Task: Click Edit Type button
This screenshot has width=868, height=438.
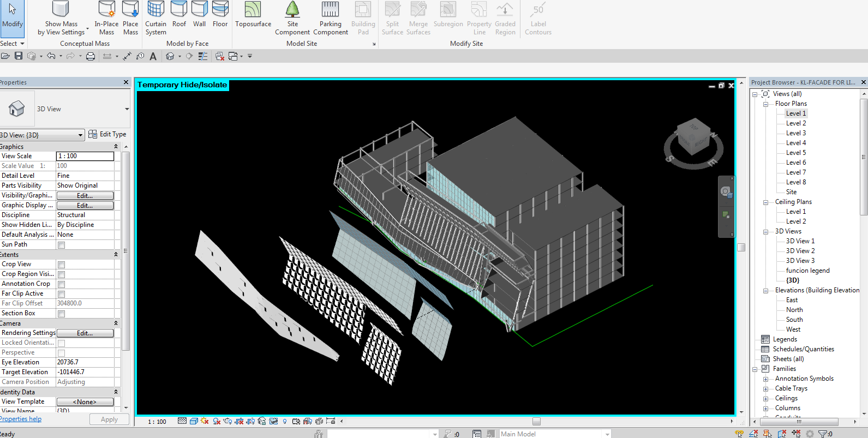Action: coord(107,134)
